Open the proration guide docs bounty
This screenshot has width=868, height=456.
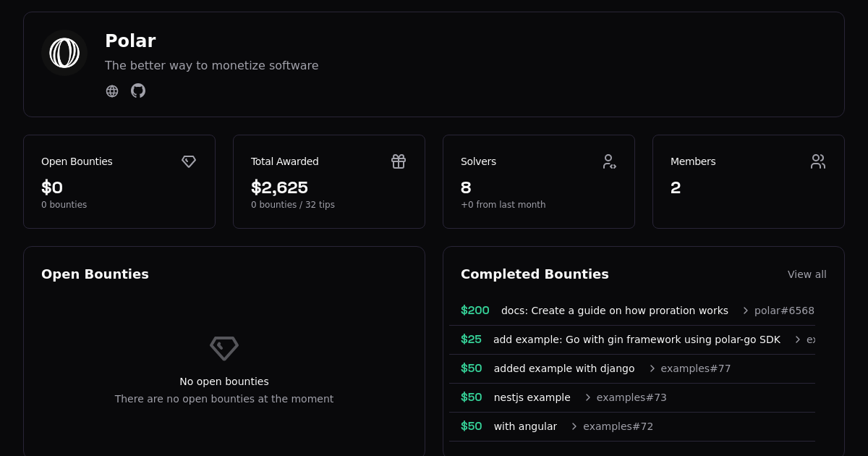[615, 311]
